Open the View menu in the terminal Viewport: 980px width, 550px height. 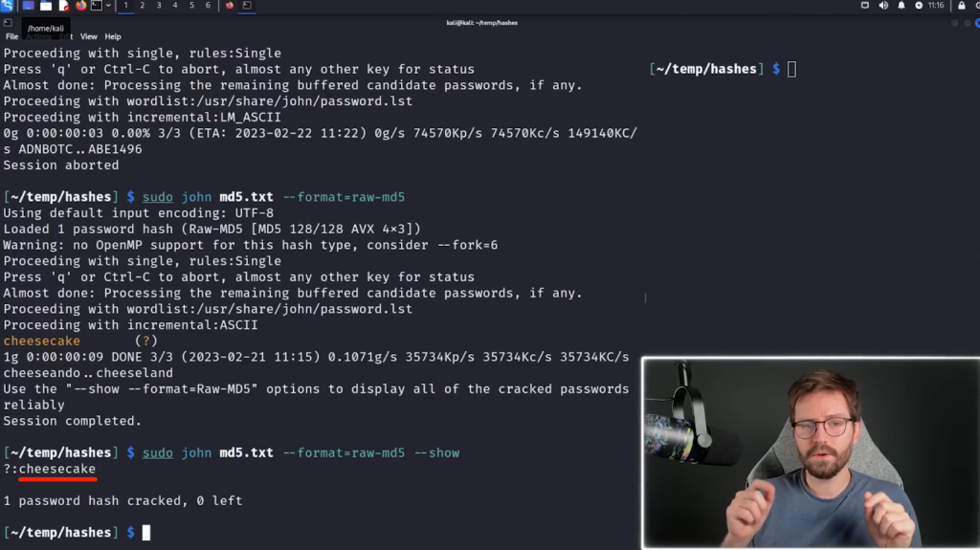pyautogui.click(x=89, y=37)
